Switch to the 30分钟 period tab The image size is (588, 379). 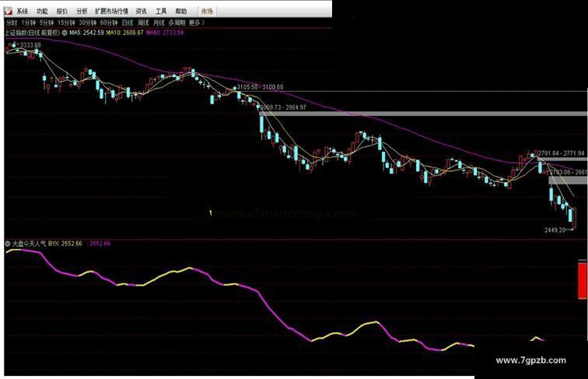88,23
